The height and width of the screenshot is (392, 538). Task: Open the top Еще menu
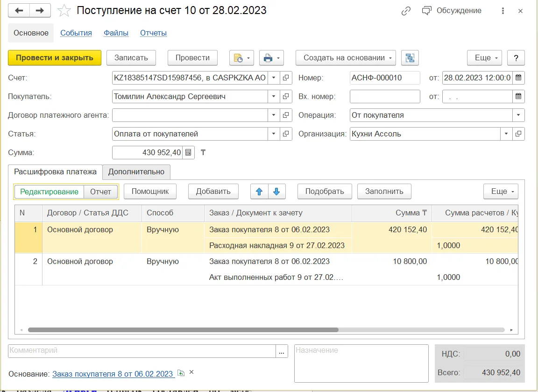click(x=484, y=58)
